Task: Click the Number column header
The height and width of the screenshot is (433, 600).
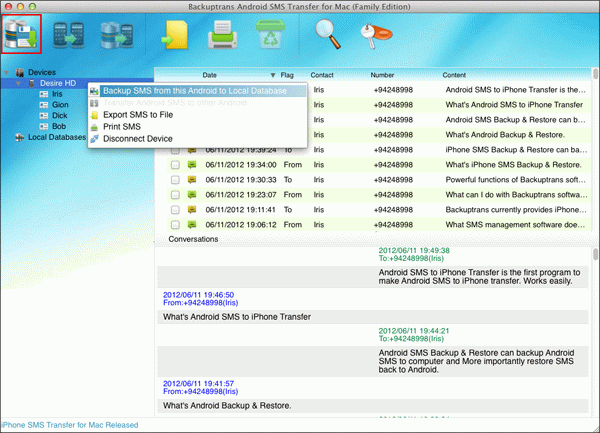Action: 382,75
